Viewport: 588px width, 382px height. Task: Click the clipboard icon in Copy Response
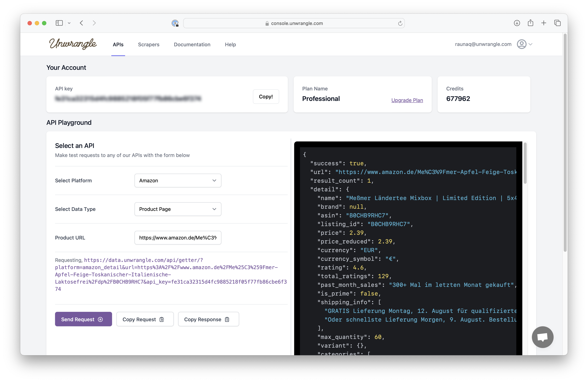coord(227,319)
